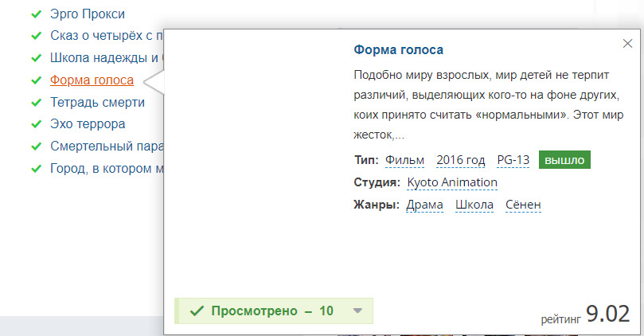The image size is (644, 336).
Task: Open the Сёнен genre link
Action: [523, 205]
